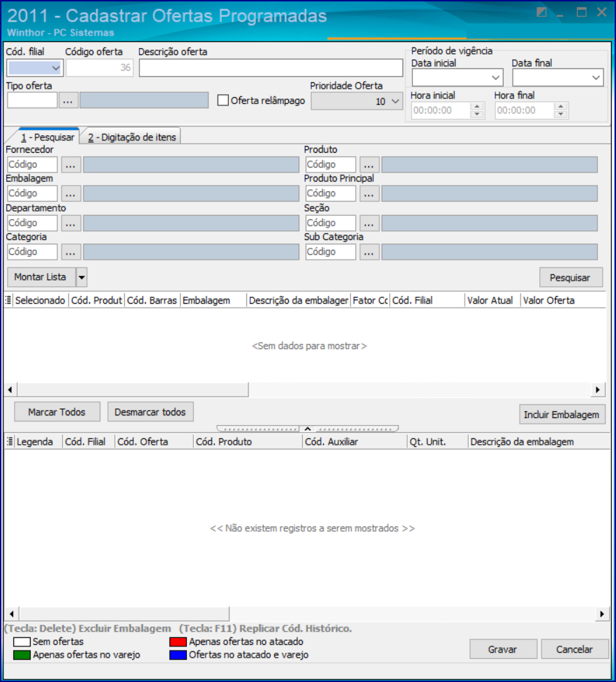This screenshot has width=616, height=682.
Task: Click white Sem ofertas legend swatch
Action: 22,642
